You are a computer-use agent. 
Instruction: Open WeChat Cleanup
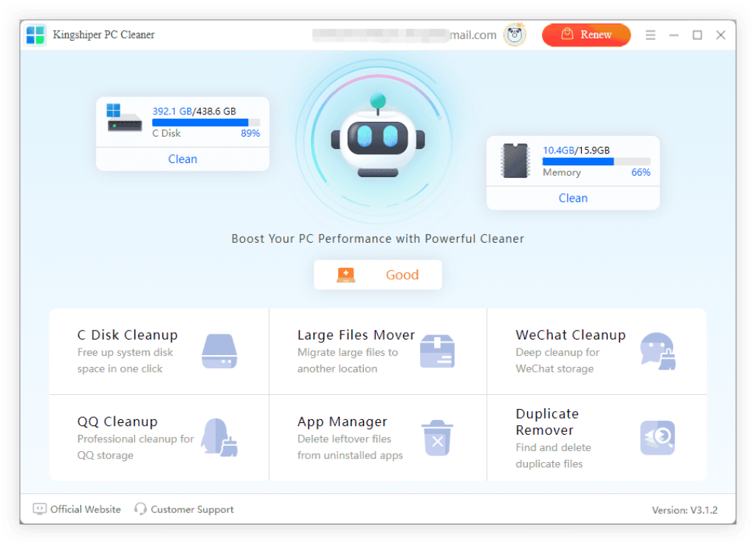pyautogui.click(x=597, y=351)
